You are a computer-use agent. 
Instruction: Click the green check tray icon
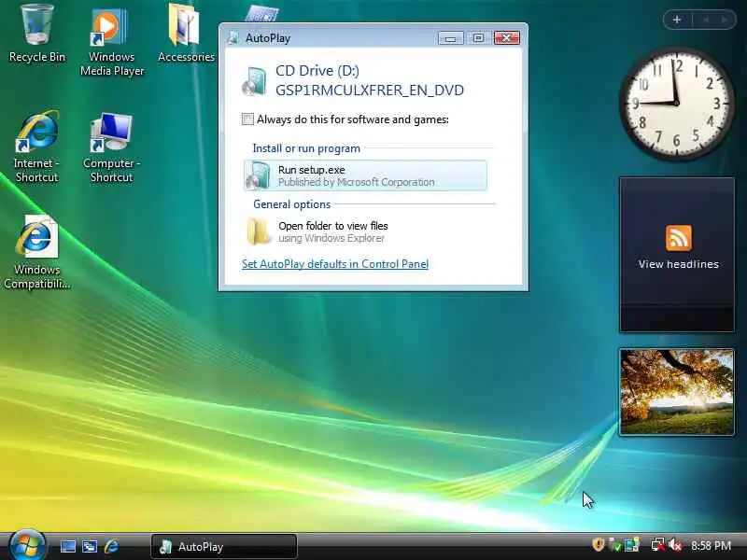tap(615, 545)
